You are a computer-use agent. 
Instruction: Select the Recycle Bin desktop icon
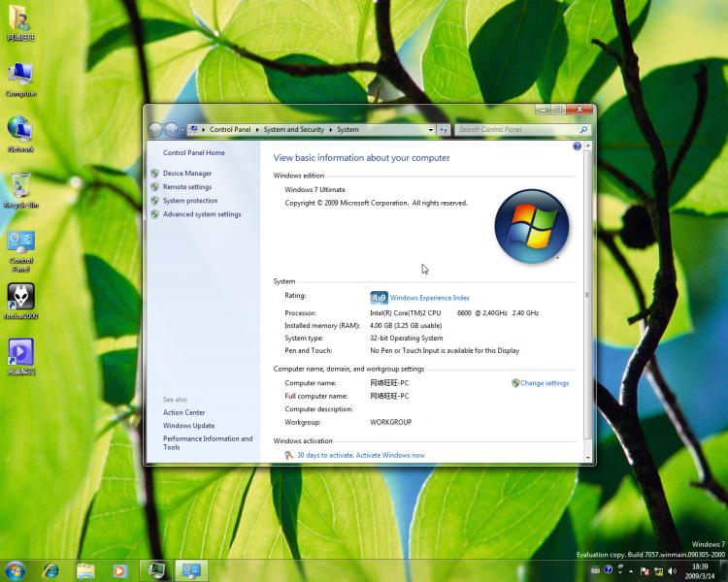pyautogui.click(x=21, y=191)
